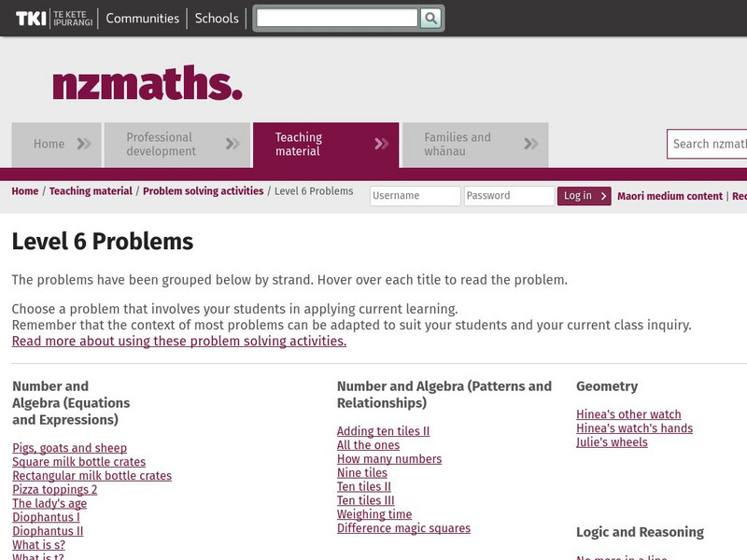The image size is (747, 560).
Task: Click the Log in button
Action: click(585, 196)
